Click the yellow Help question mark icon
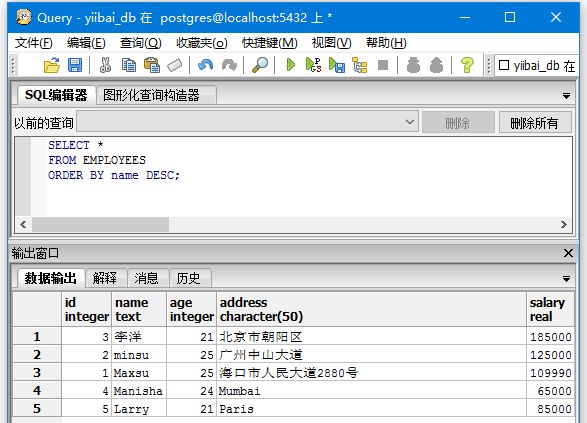 click(x=467, y=66)
